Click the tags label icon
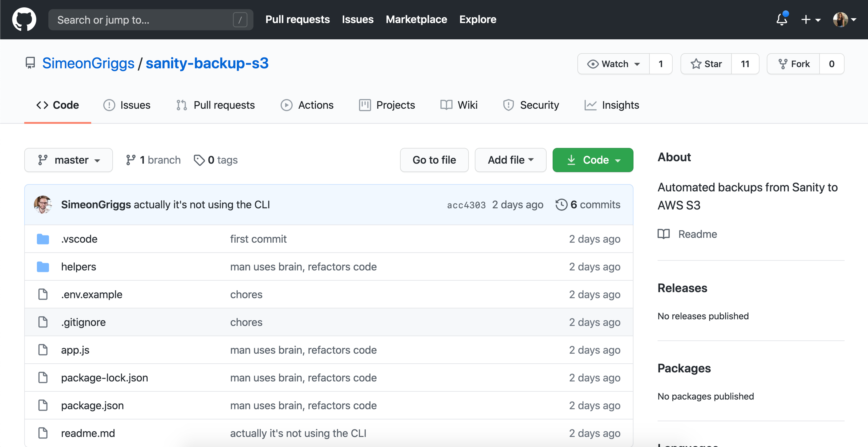The image size is (868, 447). click(199, 160)
